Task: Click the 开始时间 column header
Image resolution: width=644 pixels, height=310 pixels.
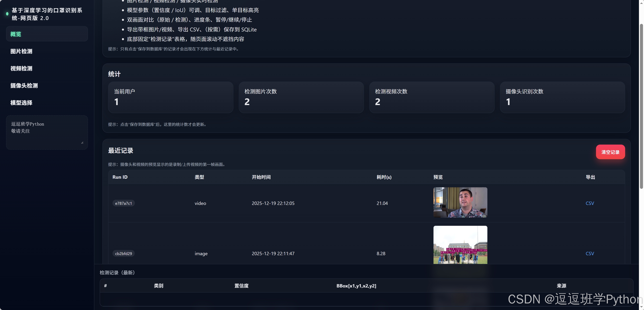Action: (x=261, y=177)
